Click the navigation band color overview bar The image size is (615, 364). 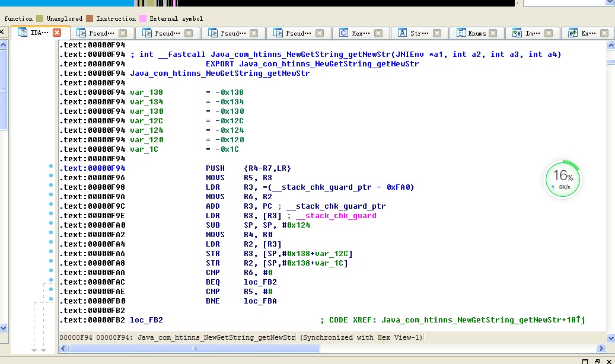tap(257, 3)
